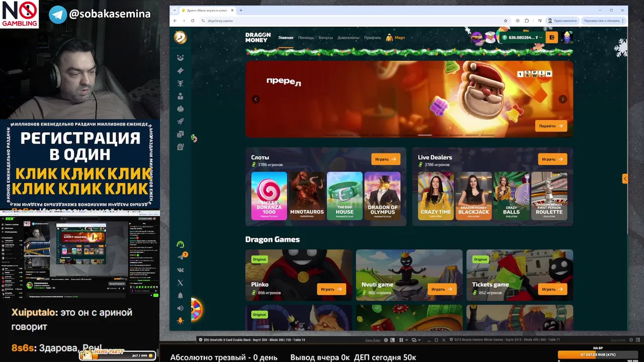Open notifications bell in sidebar

180,296
